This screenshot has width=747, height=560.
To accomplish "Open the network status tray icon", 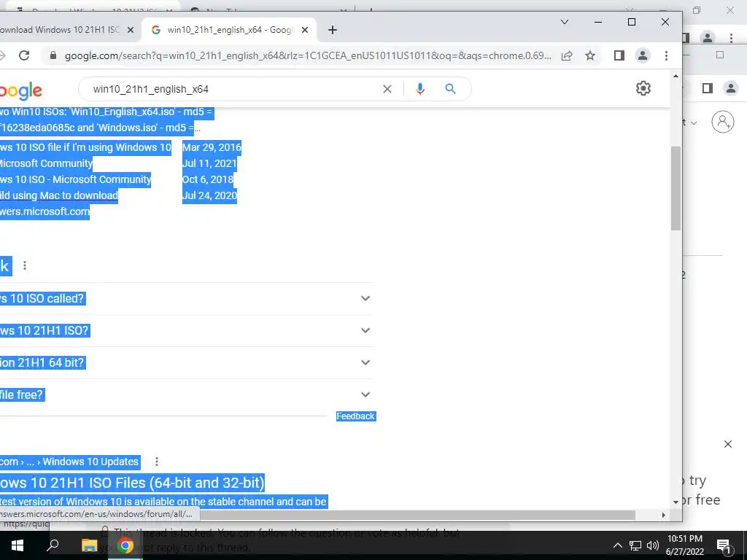I will click(x=635, y=545).
